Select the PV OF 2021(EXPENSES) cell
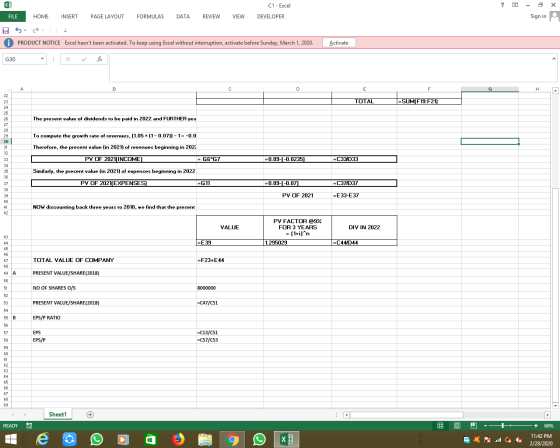560x448 pixels. [x=114, y=183]
